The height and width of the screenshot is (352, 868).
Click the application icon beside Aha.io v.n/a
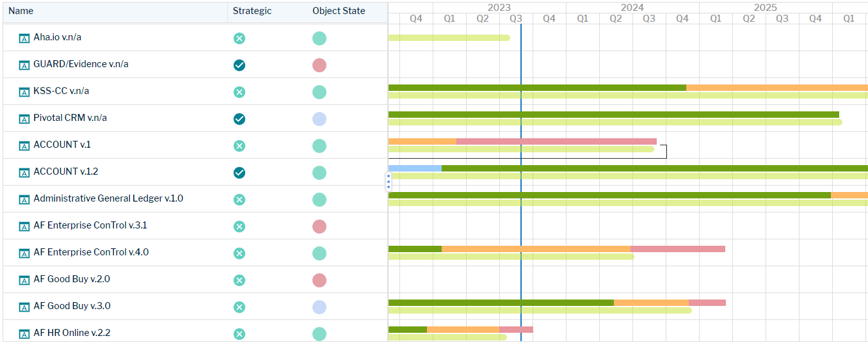[x=24, y=38]
